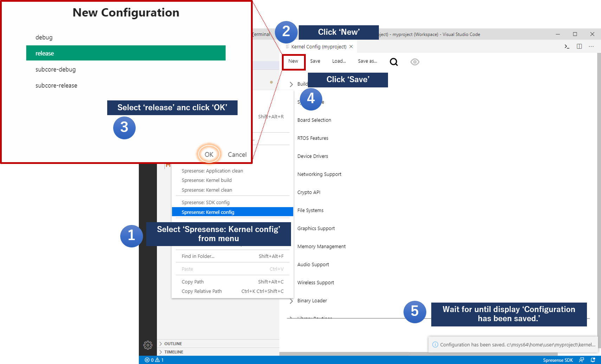The height and width of the screenshot is (364, 601).
Task: Open the editor more actions ellipsis
Action: [591, 46]
